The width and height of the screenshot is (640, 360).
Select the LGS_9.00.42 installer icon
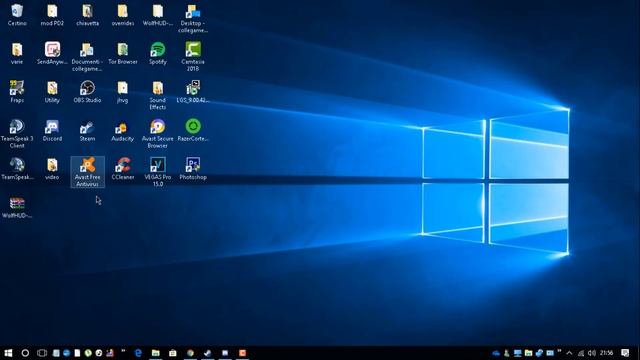pos(193,92)
